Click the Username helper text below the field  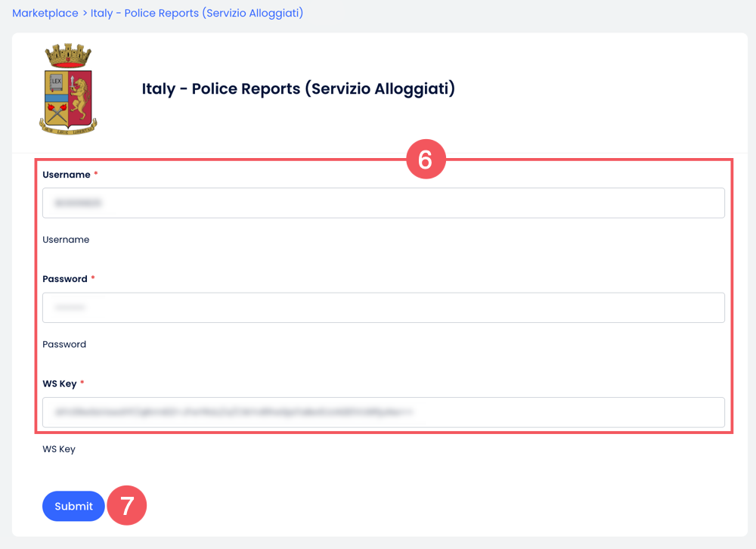point(66,240)
